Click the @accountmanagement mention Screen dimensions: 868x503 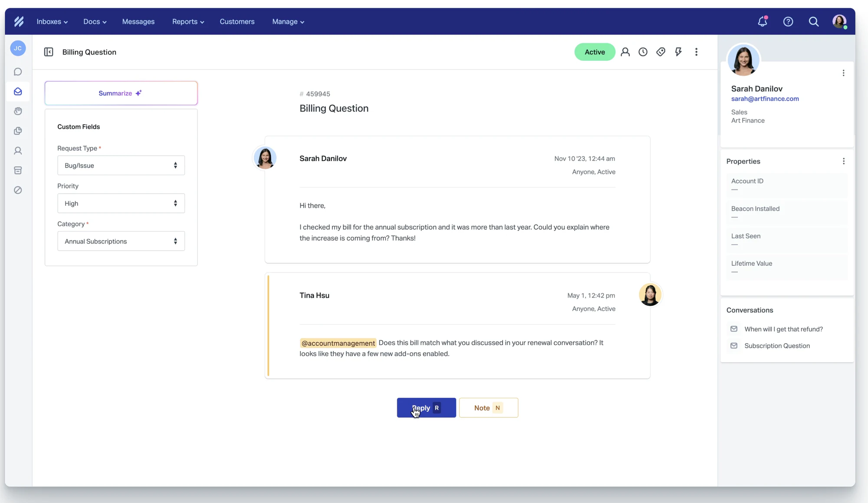[x=338, y=343]
